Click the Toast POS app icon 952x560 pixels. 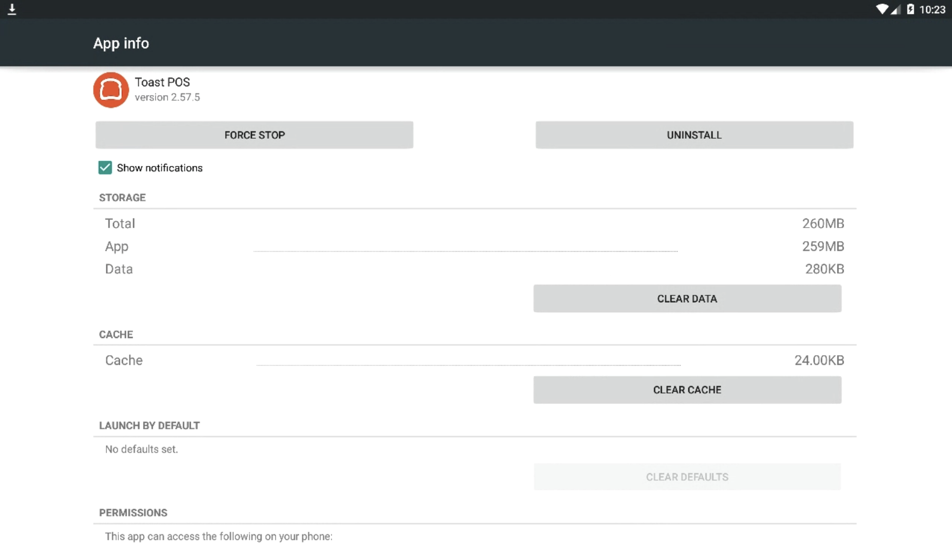point(110,89)
